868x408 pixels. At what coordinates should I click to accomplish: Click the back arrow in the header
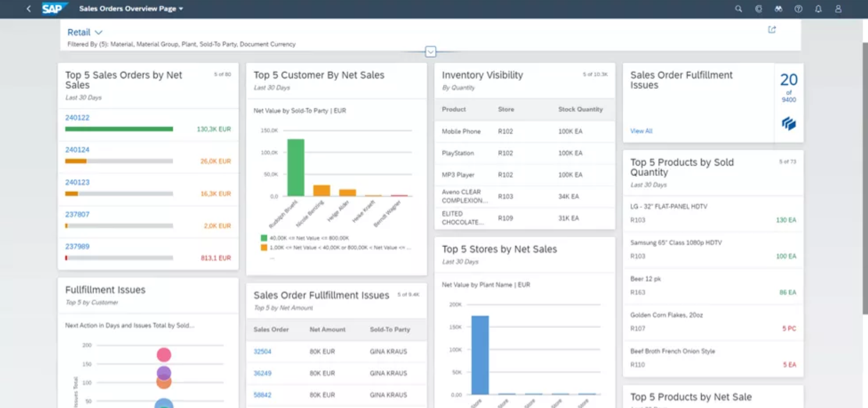pos(29,9)
